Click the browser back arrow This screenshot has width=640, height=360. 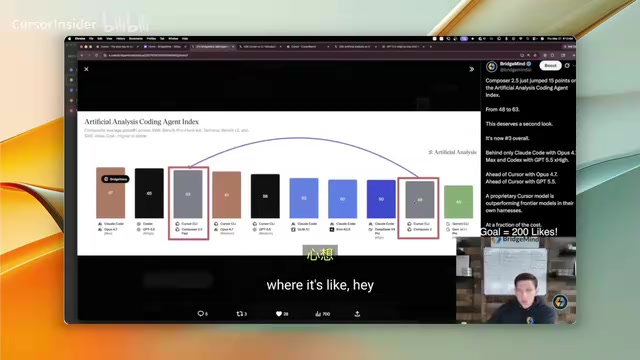[x=82, y=55]
